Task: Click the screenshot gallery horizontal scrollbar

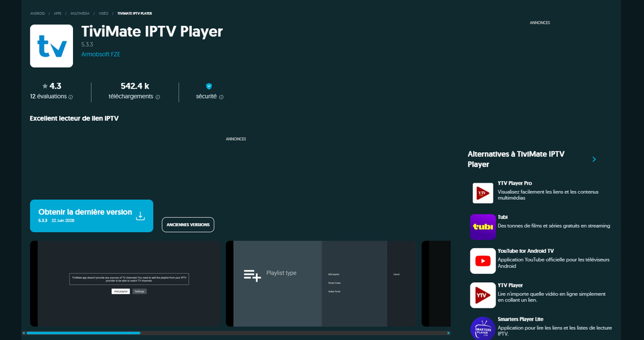Action: pyautogui.click(x=236, y=333)
